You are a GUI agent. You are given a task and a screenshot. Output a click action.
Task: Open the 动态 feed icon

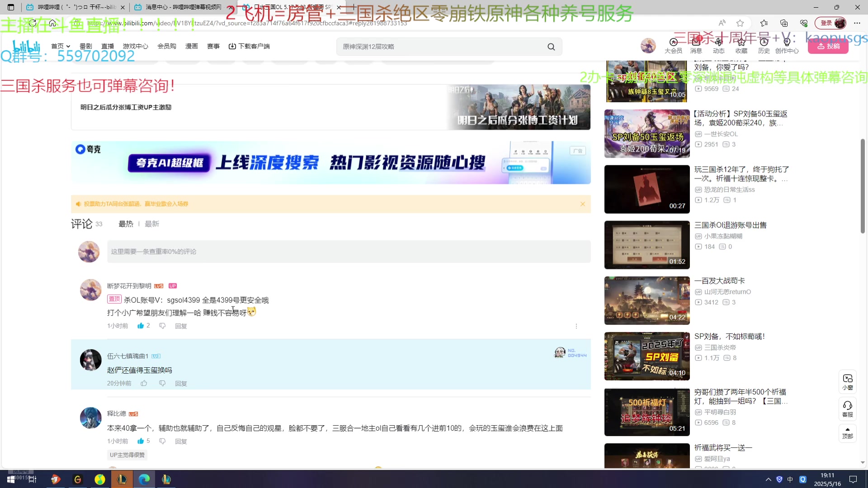tap(719, 46)
